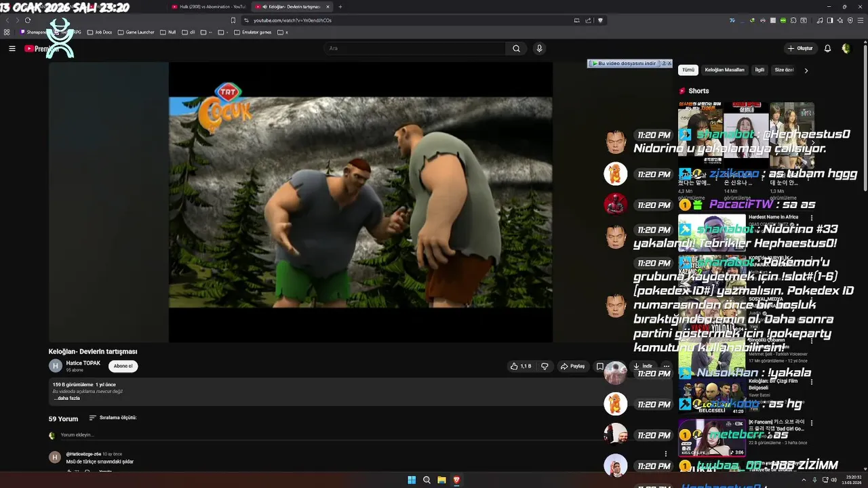Select the Size özel filter chip
868x488 pixels.
tap(784, 70)
